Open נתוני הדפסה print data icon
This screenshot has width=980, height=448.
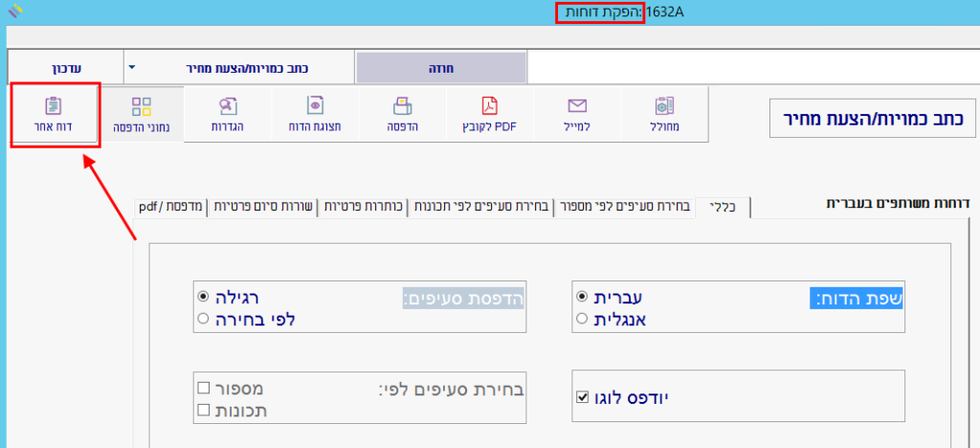(x=143, y=114)
